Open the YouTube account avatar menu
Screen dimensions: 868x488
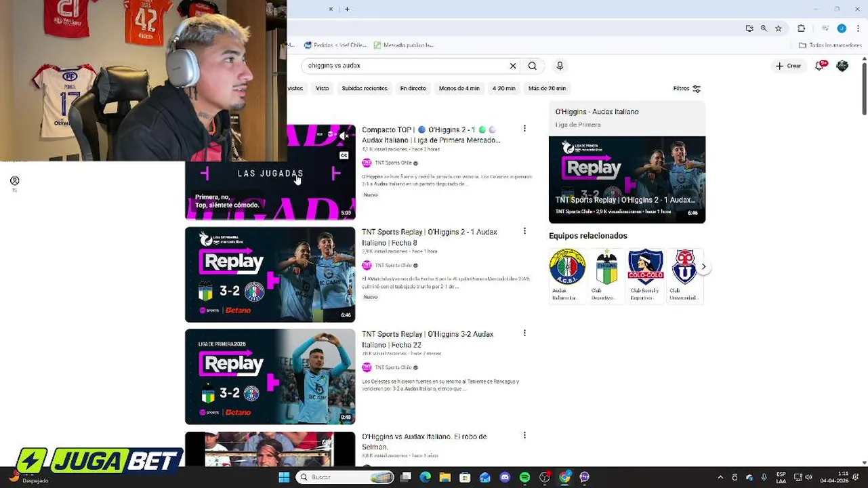tap(842, 66)
